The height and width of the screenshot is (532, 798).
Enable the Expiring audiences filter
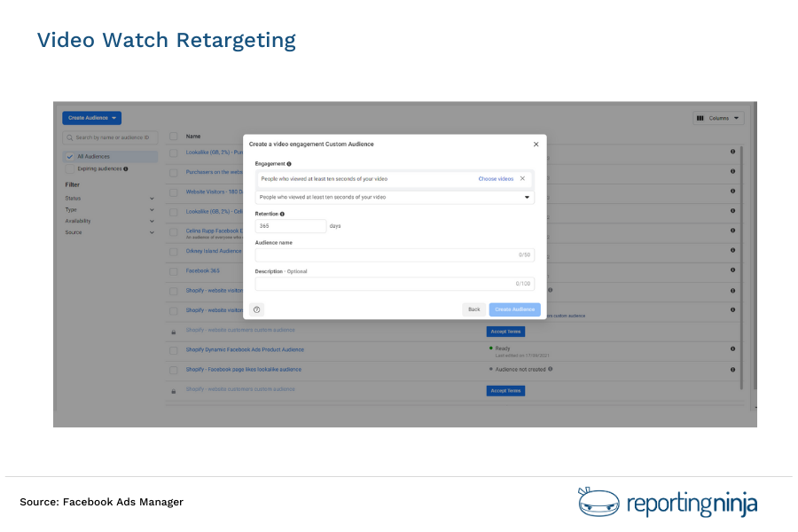pyautogui.click(x=68, y=168)
